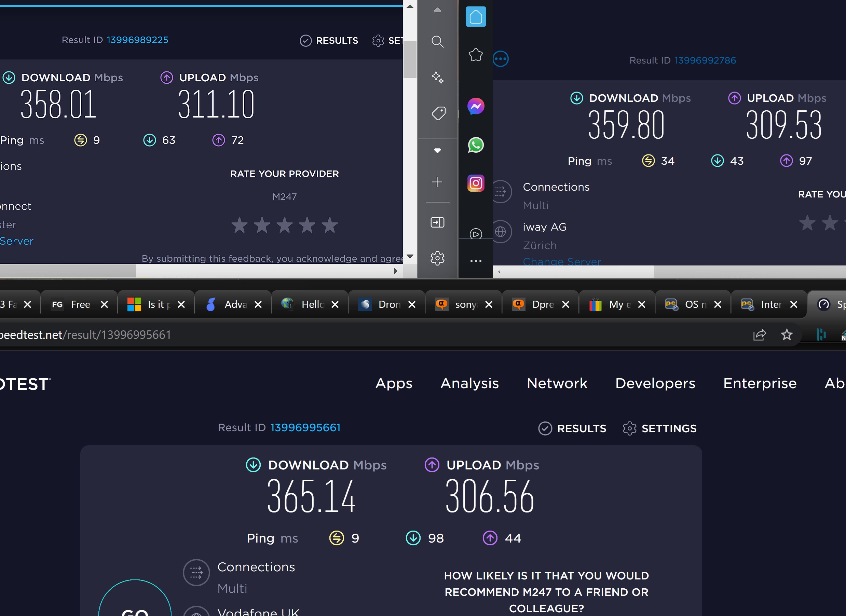
Task: Open Result ID 13996992786 link
Action: point(705,60)
